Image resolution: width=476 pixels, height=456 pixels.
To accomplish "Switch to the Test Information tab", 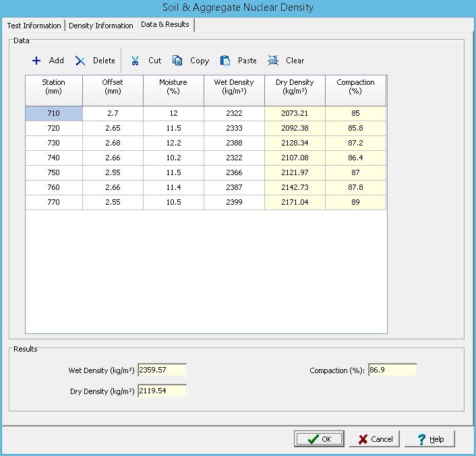I will (x=34, y=26).
